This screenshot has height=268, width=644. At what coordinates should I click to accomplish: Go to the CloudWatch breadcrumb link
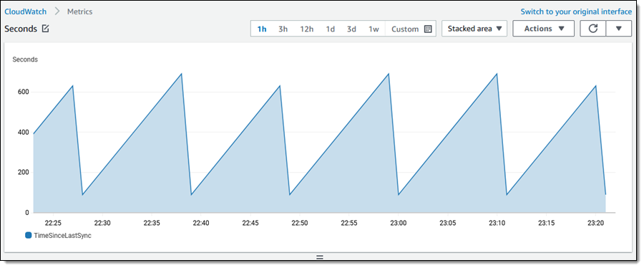[x=26, y=11]
